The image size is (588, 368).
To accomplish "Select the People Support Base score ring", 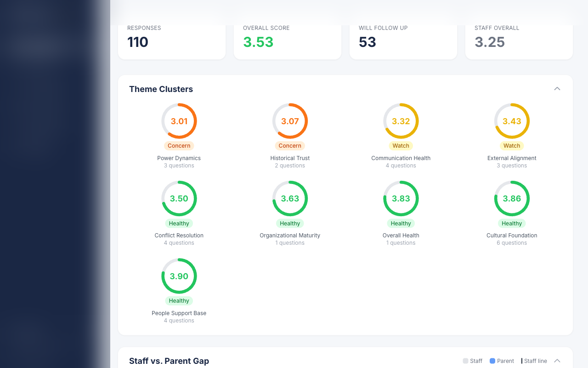I will [179, 276].
